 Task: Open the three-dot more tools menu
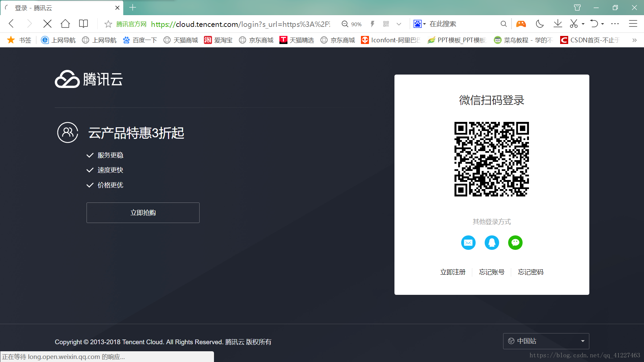coord(615,24)
